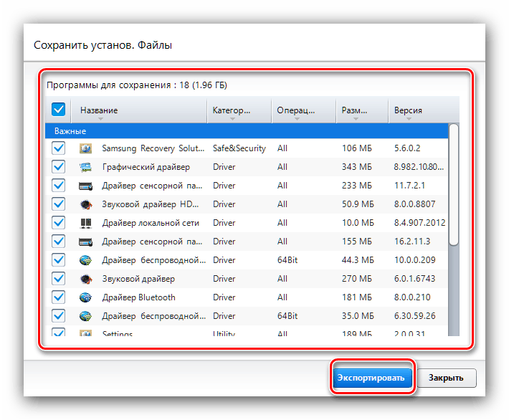Image resolution: width=509 pixels, height=420 pixels.
Task: Sort by the Название column header
Action: click(139, 110)
